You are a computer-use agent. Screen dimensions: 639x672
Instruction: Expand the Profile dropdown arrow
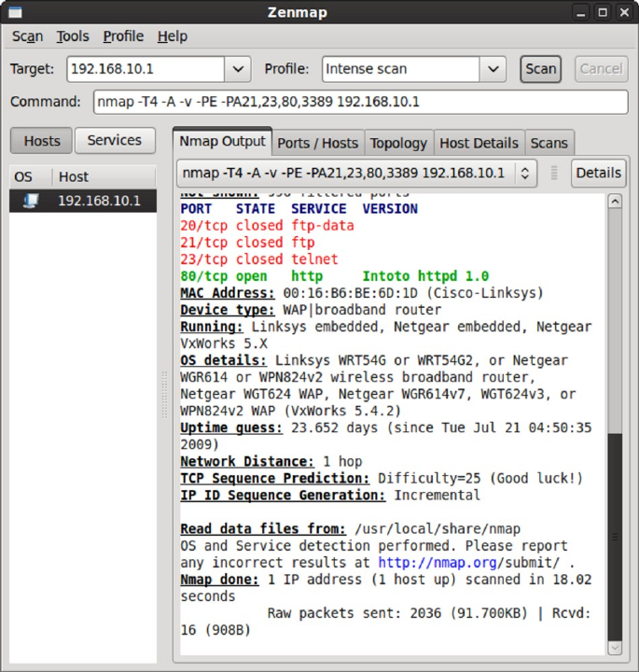(493, 69)
